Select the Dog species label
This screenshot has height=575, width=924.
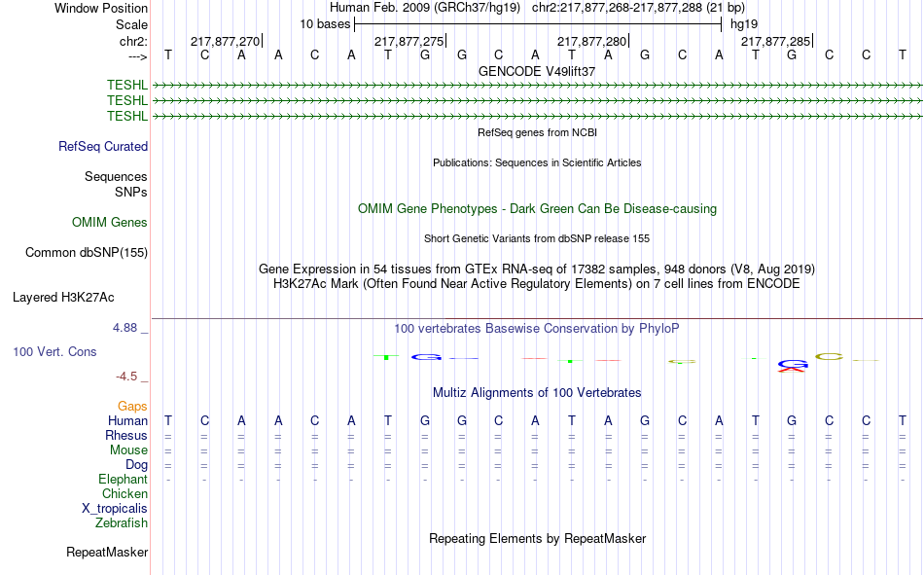(136, 465)
